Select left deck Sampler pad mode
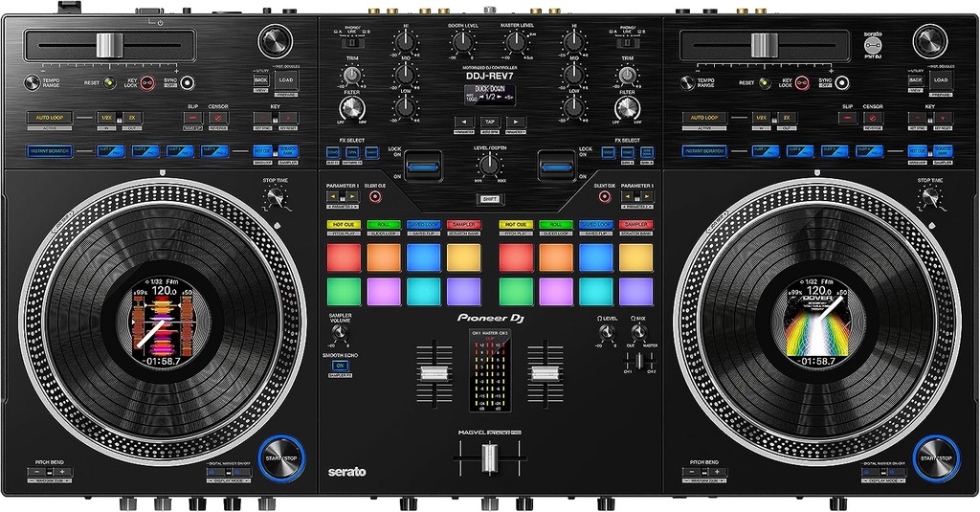The width and height of the screenshot is (980, 512). (464, 225)
